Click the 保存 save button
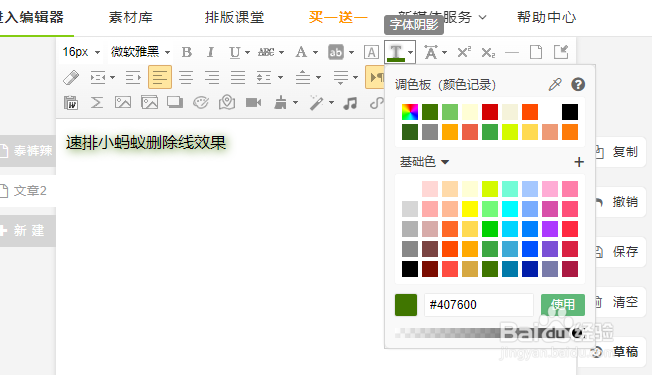Image resolution: width=652 pixels, height=375 pixels. click(x=620, y=252)
